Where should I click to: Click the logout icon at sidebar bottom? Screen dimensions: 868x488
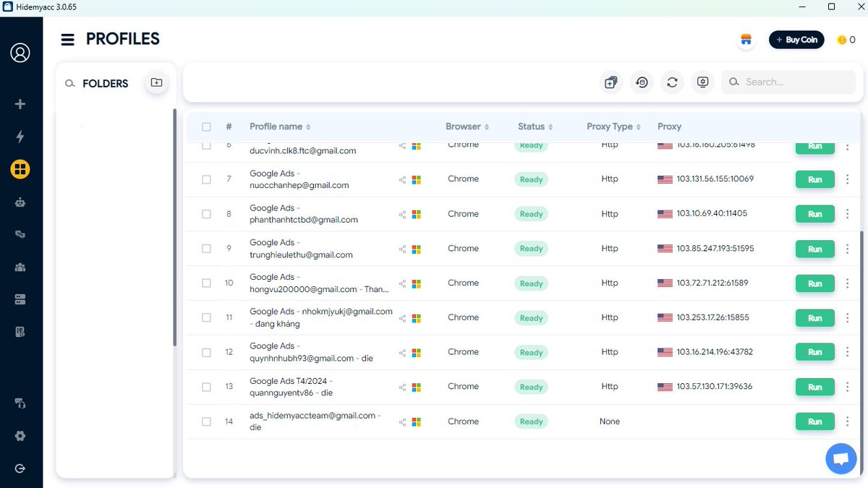[20, 468]
